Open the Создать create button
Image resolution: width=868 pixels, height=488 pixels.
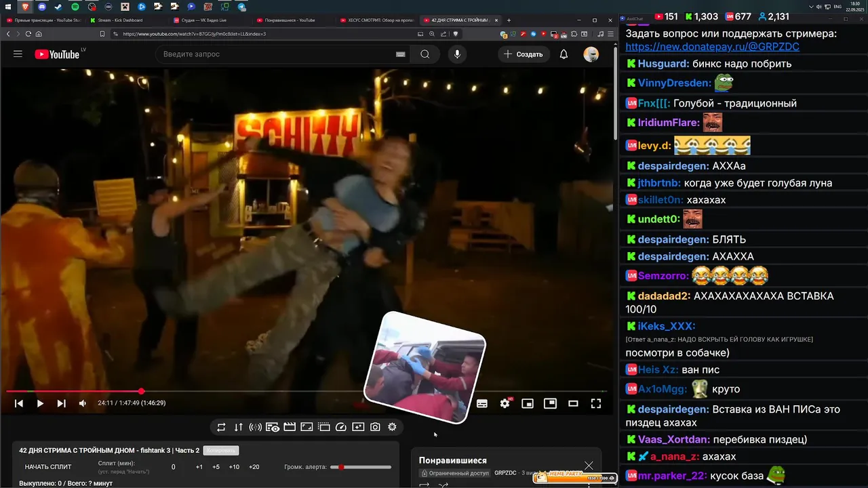523,54
